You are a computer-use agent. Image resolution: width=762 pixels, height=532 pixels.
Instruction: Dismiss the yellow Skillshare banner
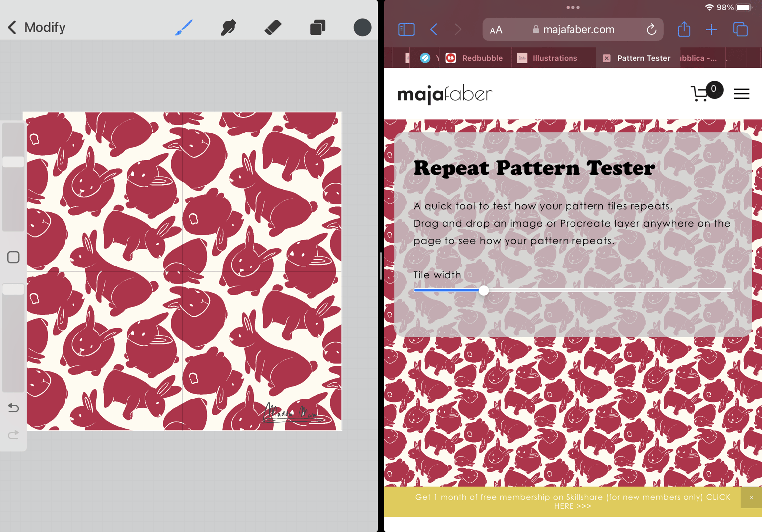tap(751, 497)
